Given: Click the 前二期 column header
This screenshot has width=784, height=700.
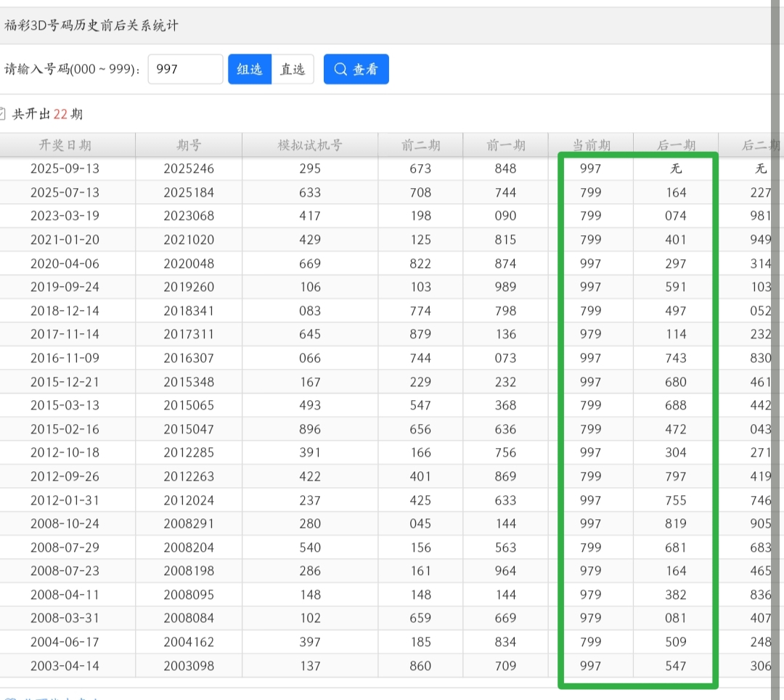Looking at the screenshot, I should coord(420,145).
